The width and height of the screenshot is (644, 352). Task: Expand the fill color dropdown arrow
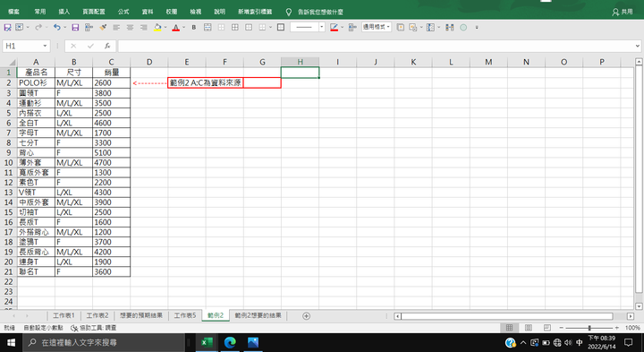pos(165,28)
